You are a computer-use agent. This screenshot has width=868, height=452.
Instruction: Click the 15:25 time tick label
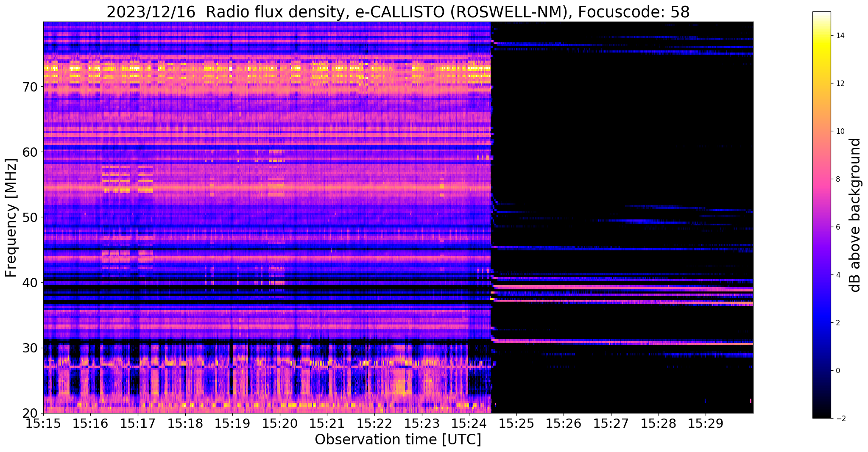coord(516,423)
